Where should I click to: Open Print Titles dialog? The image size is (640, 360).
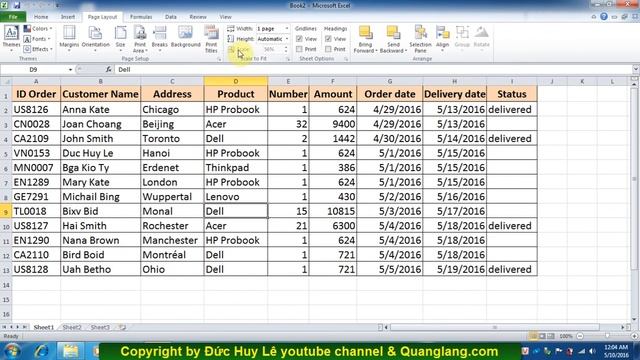tap(211, 39)
